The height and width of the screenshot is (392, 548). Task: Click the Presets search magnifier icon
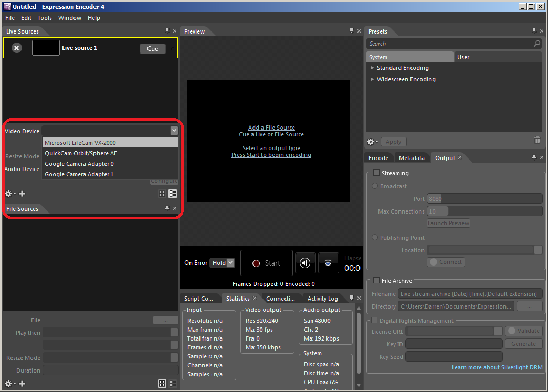[x=536, y=44]
